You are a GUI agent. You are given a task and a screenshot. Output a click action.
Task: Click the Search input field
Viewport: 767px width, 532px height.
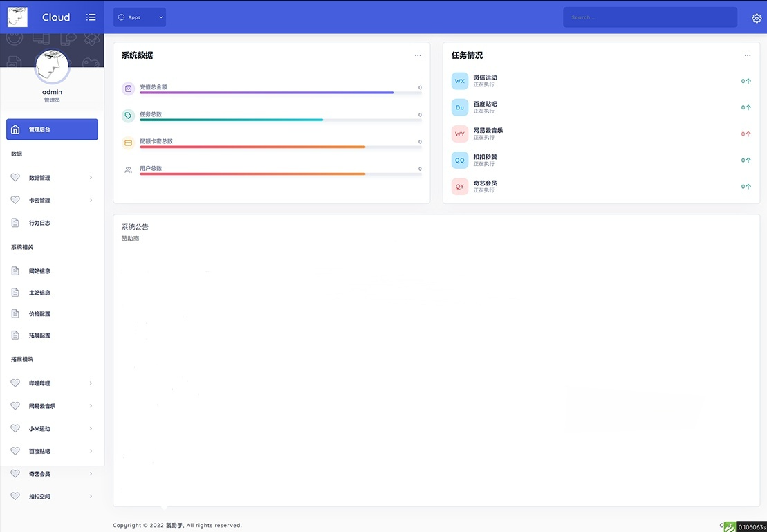coord(649,17)
